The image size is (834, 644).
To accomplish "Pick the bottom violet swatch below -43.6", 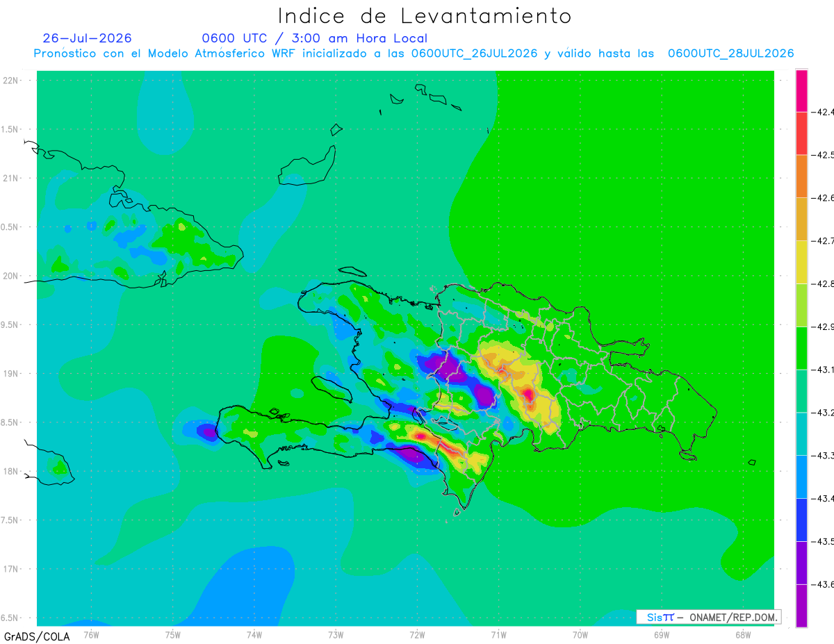I will (801, 606).
